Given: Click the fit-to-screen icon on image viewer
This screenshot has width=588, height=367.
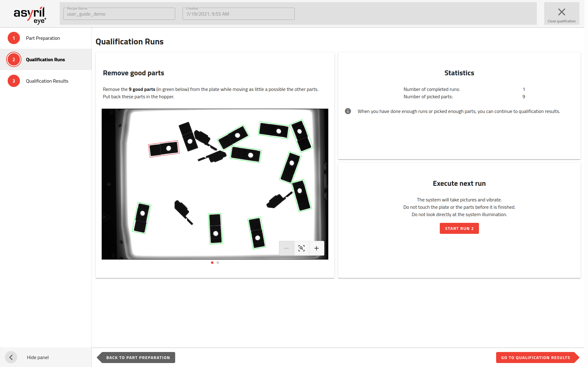Looking at the screenshot, I should point(301,248).
